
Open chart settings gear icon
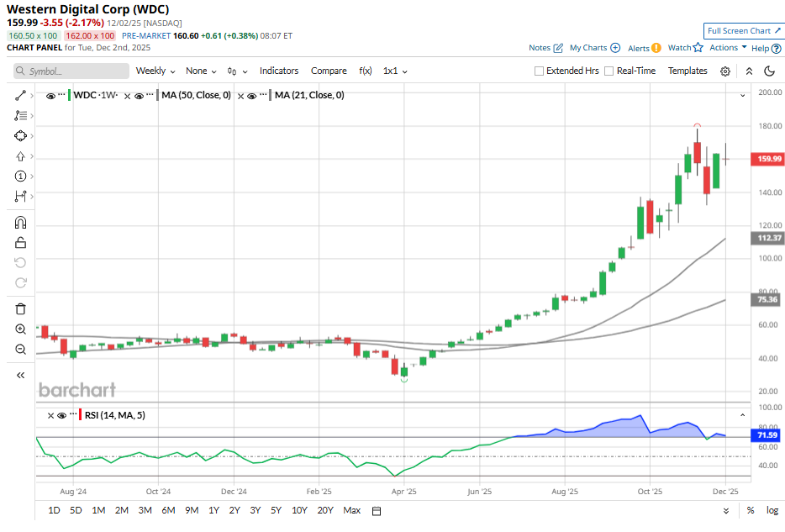click(x=725, y=71)
